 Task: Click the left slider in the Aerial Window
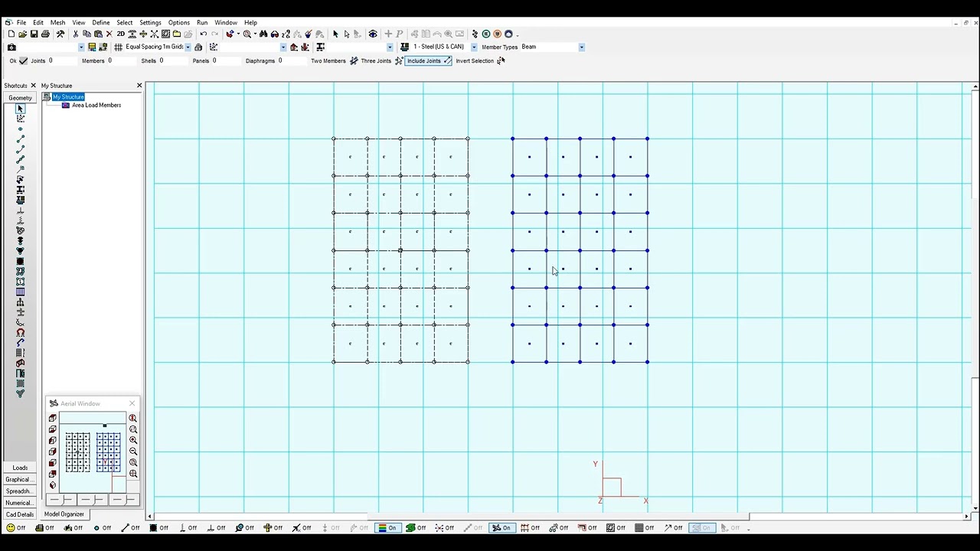(x=60, y=500)
